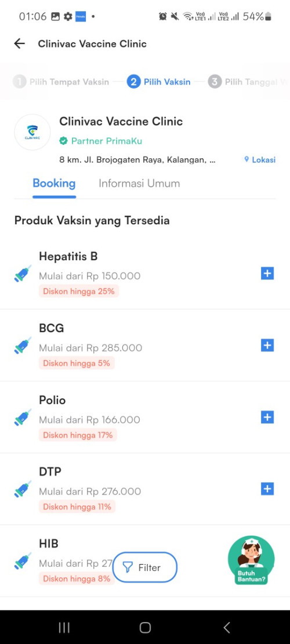Open the Butuh Bantuan help avatar

[251, 560]
